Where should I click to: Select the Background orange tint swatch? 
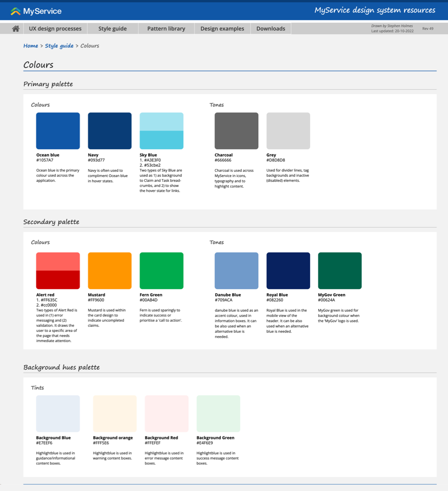point(115,414)
